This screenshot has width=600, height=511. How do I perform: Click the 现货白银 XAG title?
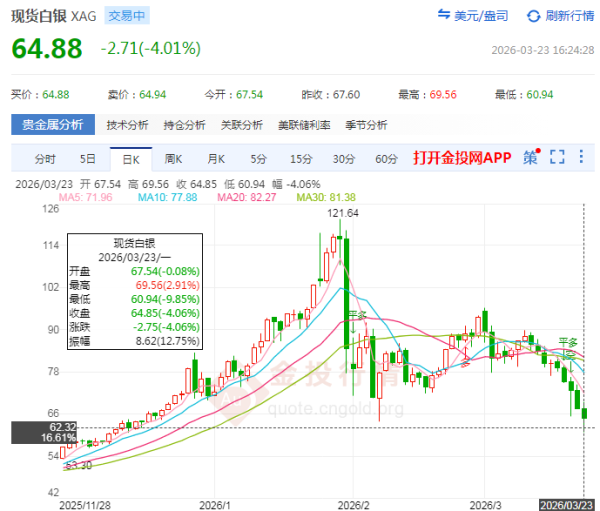[54, 16]
